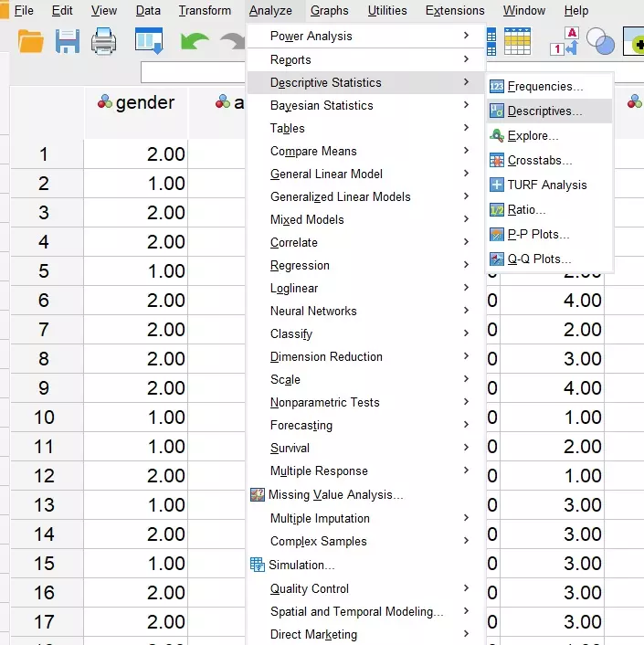Expand the Power Analysis submenu arrow
This screenshot has width=644, height=645.
pyautogui.click(x=466, y=36)
